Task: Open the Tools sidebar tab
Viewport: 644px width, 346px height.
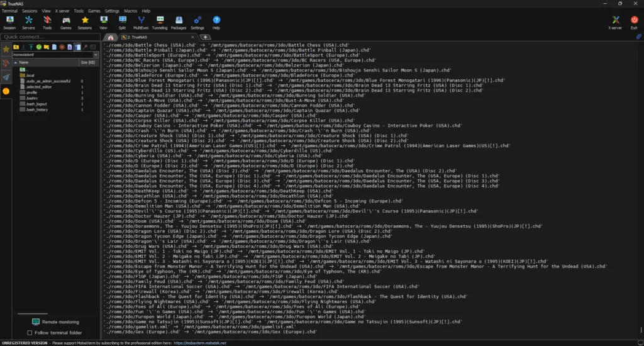Action: pyautogui.click(x=6, y=63)
